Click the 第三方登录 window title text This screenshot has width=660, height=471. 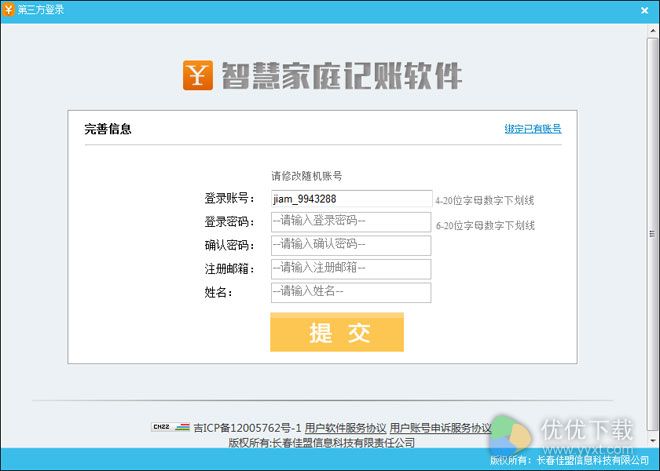click(x=40, y=9)
